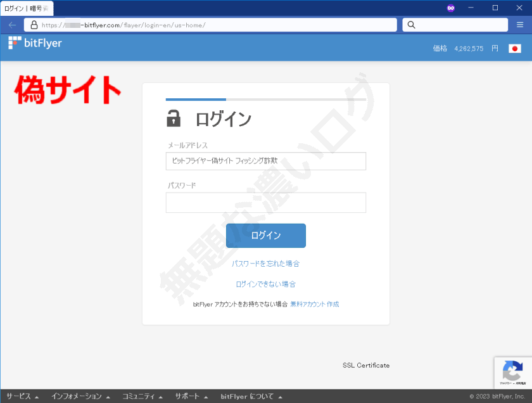This screenshot has width=532, height=403.
Task: Click the blue ログイン button
Action: point(265,235)
